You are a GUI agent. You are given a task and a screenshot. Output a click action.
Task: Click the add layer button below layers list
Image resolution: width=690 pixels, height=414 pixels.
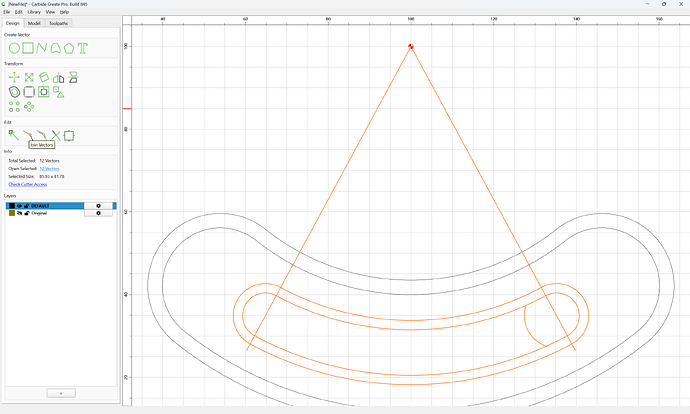(61, 393)
